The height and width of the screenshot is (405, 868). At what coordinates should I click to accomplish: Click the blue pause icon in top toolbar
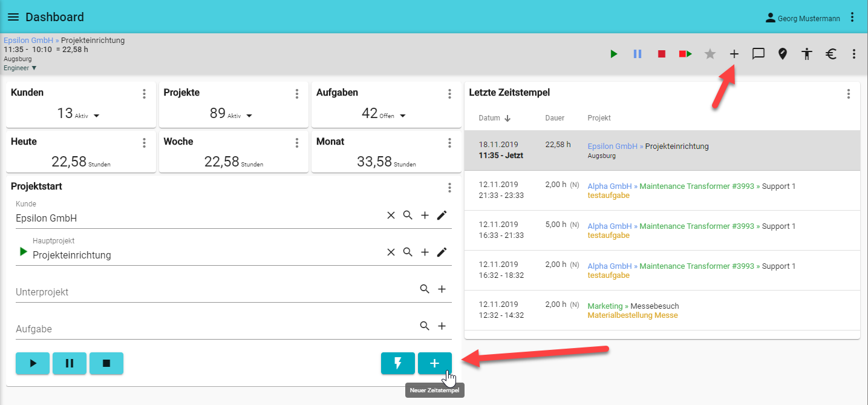pyautogui.click(x=638, y=54)
